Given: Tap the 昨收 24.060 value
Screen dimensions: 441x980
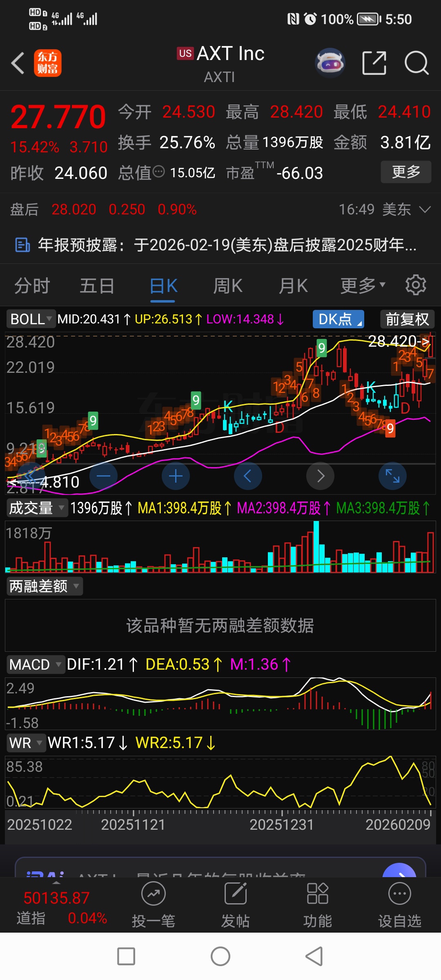Looking at the screenshot, I should point(81,173).
